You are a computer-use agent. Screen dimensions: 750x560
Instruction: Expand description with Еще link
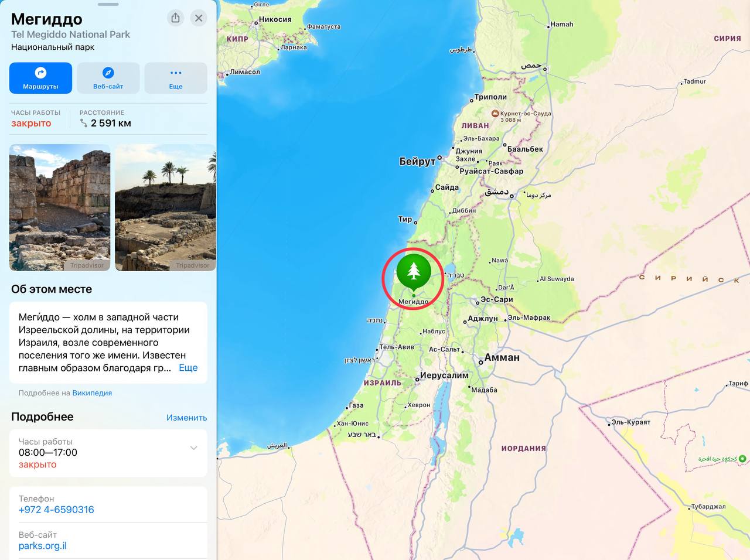tap(188, 368)
